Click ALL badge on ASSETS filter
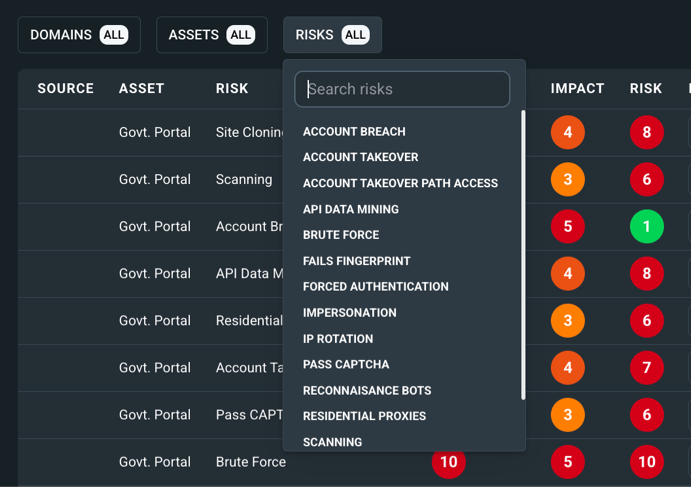Image resolution: width=691 pixels, height=487 pixels. 241,35
